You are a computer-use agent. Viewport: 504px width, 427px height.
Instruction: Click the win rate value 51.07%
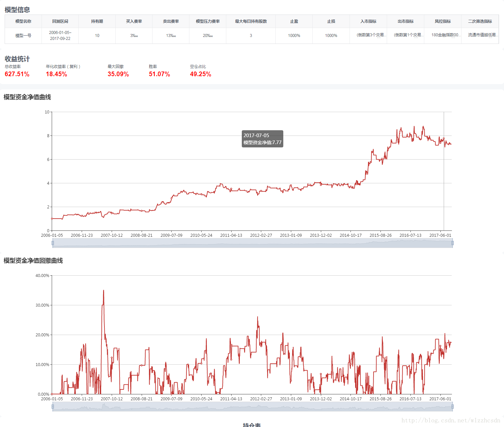pos(159,74)
